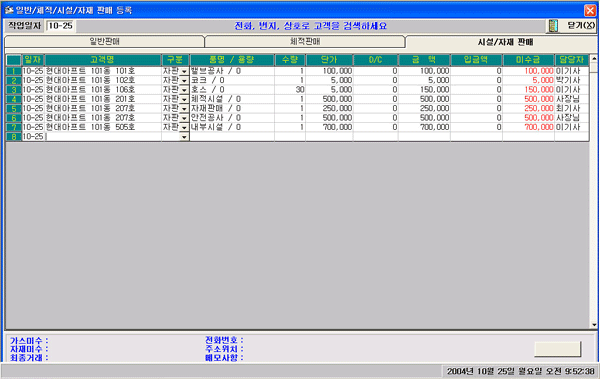Click customer cell 현대아파트 101동 505호

click(103, 127)
